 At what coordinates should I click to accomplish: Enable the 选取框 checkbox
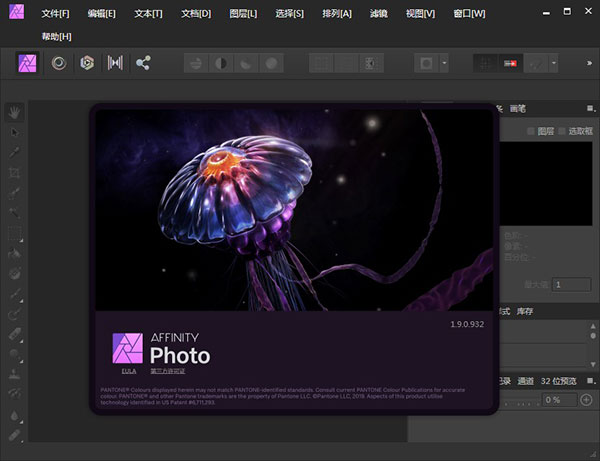click(562, 131)
